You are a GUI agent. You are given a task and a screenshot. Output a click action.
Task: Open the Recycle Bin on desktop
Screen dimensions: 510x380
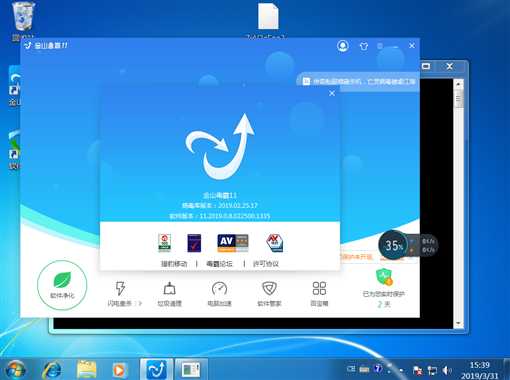click(x=23, y=20)
